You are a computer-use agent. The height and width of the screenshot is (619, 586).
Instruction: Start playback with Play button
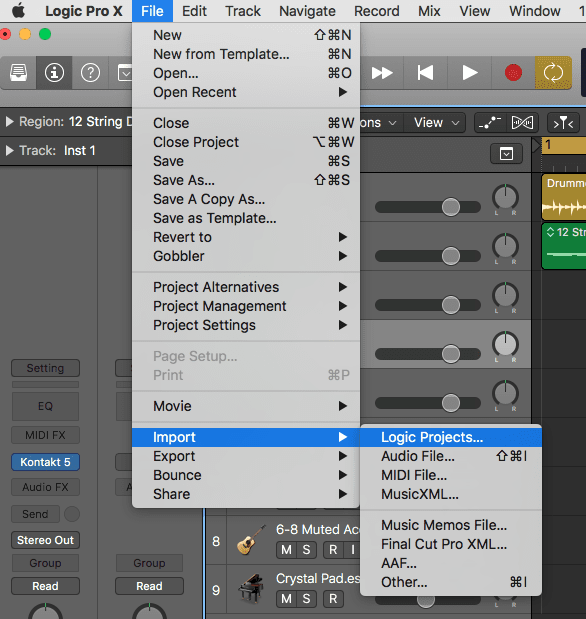click(470, 73)
